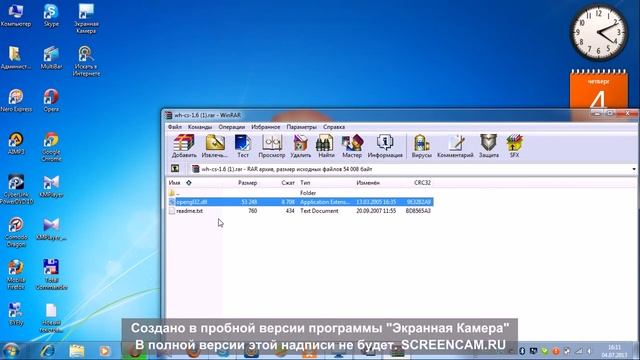Screen dimensions: 640x360
Task: Open the Параметры menu
Action: [x=301, y=127]
